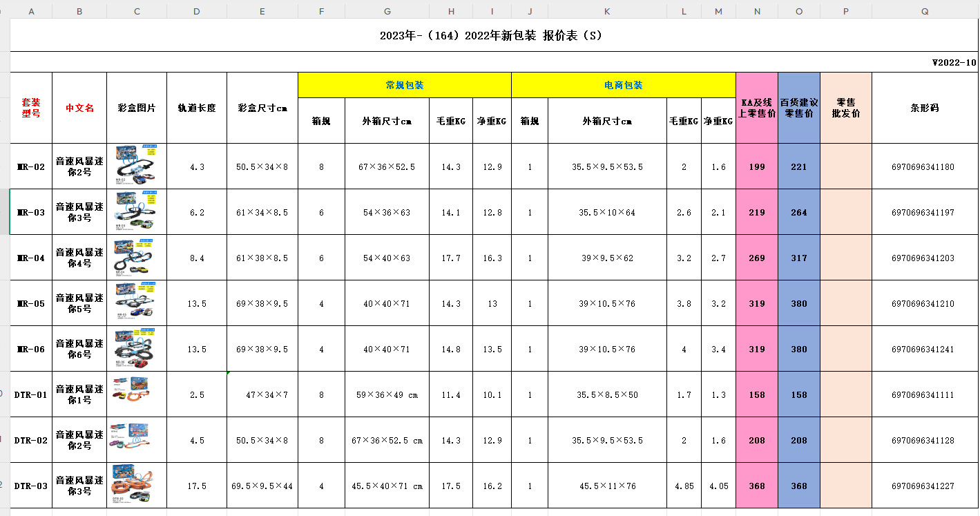
Task: Select column header letter Q
Action: coord(925,10)
